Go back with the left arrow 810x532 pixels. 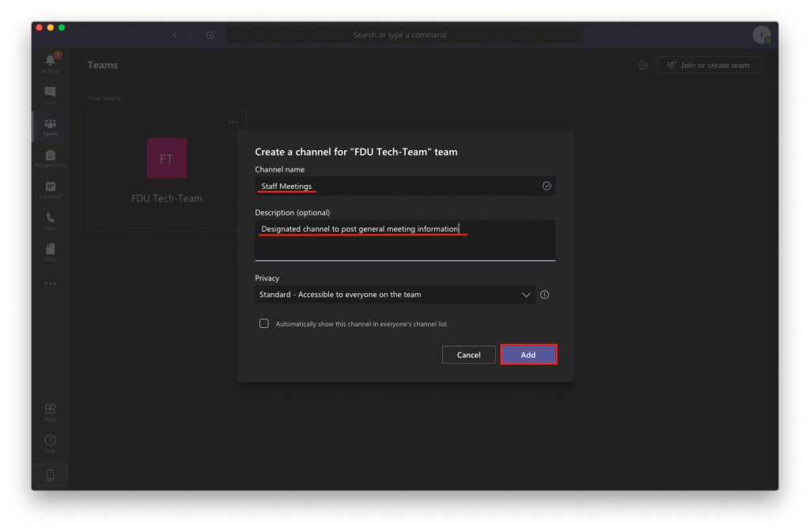pyautogui.click(x=175, y=35)
